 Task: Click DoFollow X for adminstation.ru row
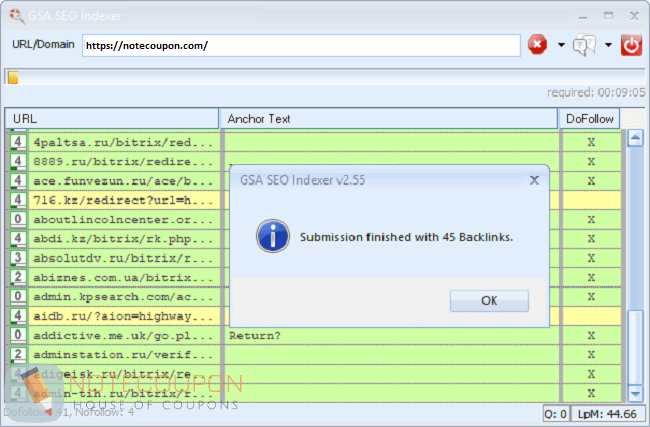[x=591, y=354]
